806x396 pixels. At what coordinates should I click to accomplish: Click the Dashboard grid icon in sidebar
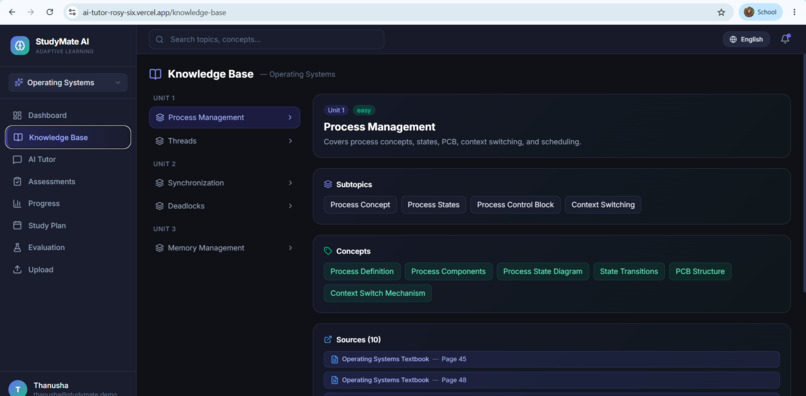click(x=17, y=115)
